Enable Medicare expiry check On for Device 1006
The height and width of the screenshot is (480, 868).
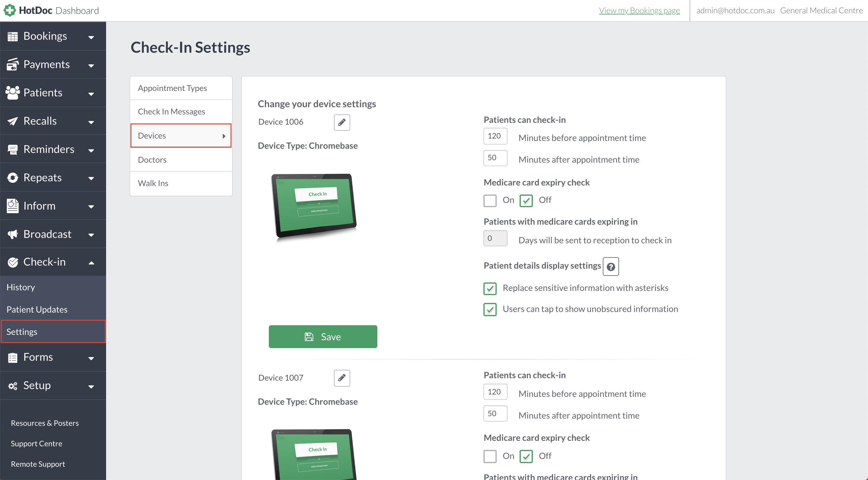490,201
